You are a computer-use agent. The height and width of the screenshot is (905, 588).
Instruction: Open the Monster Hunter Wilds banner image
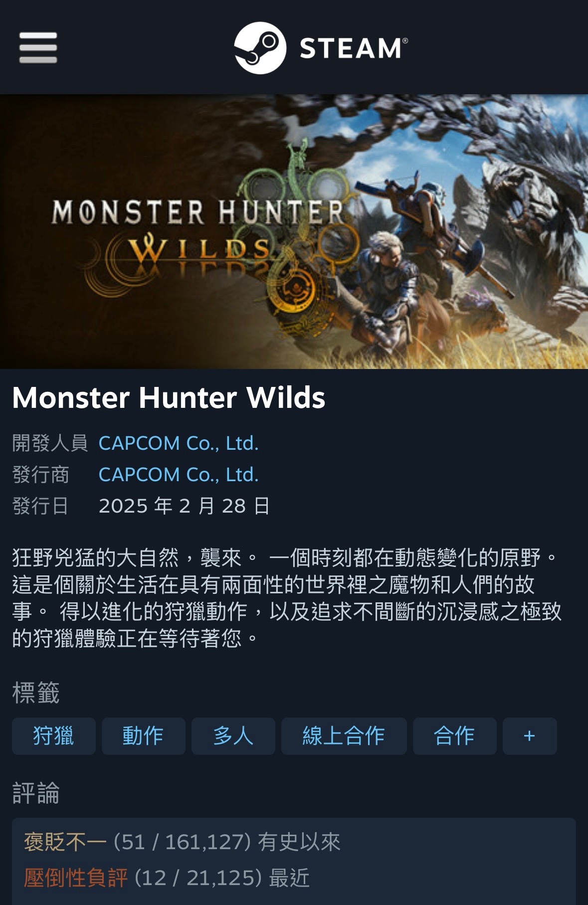[294, 232]
